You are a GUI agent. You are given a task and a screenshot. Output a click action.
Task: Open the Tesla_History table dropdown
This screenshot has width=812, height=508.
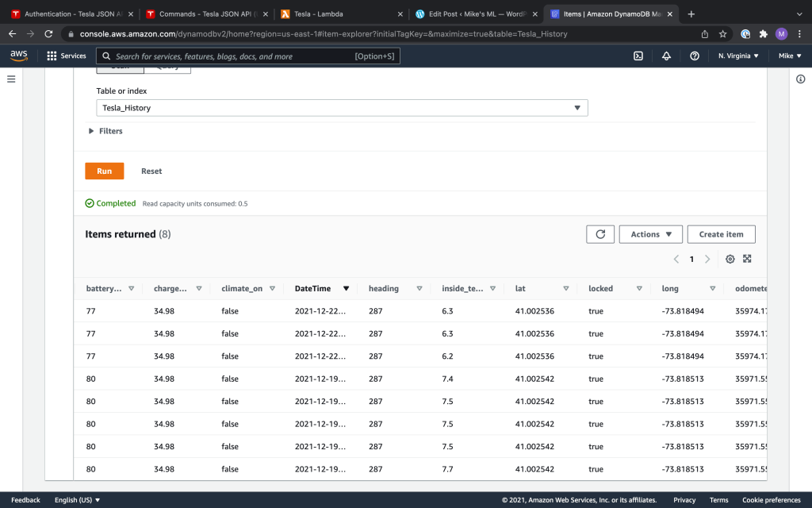click(342, 108)
